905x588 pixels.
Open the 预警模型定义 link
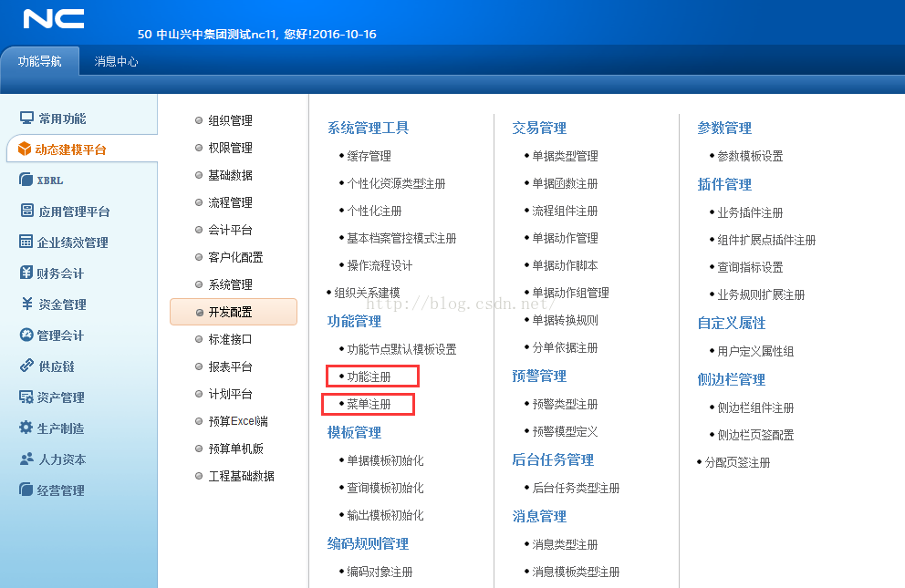565,432
